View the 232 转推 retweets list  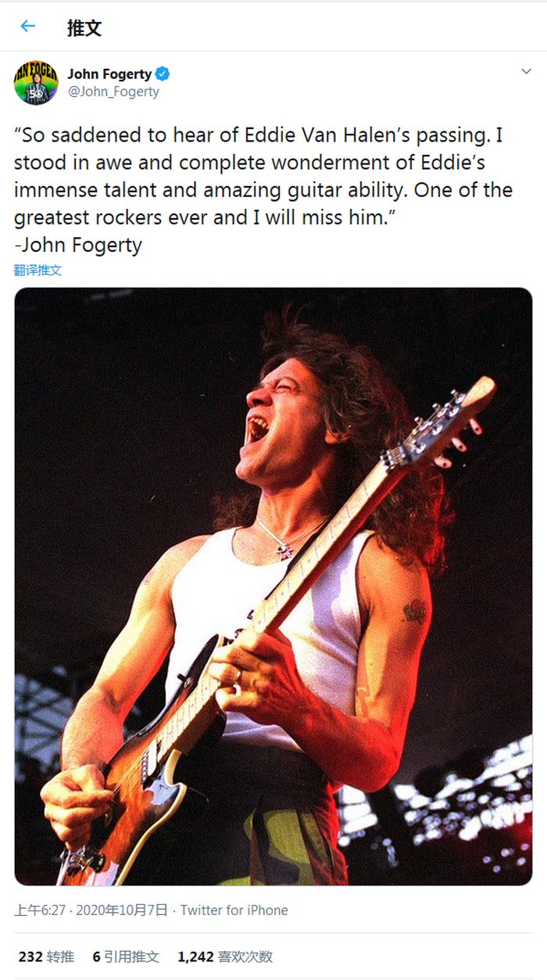point(46,957)
